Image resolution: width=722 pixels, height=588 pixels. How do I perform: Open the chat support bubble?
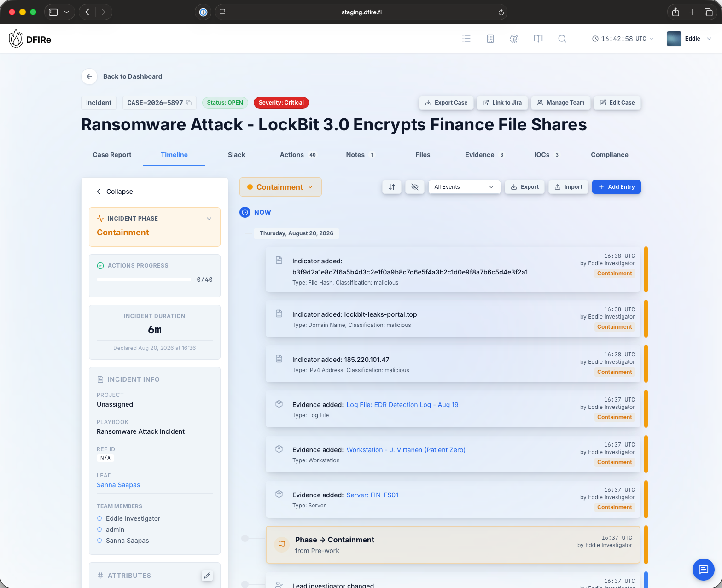(704, 570)
